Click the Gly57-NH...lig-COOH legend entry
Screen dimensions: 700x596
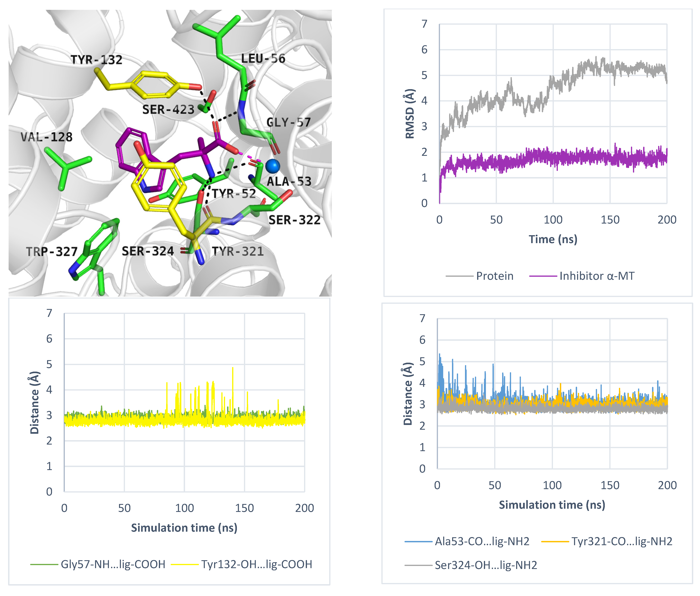(113, 564)
